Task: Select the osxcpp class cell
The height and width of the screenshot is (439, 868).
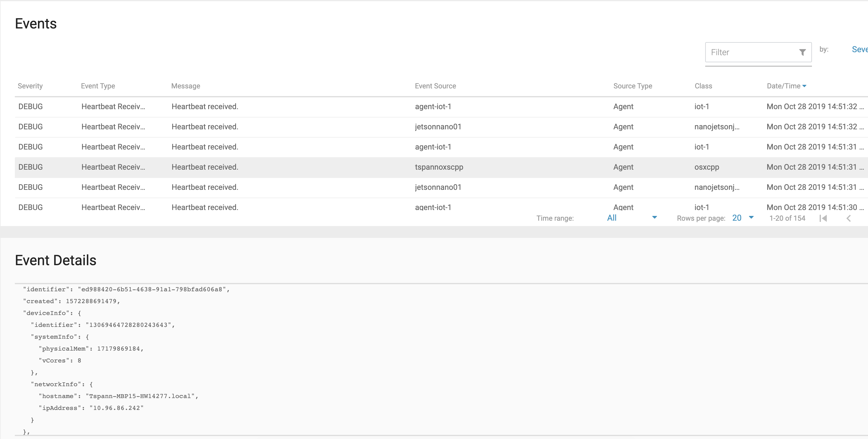Action: (x=707, y=167)
